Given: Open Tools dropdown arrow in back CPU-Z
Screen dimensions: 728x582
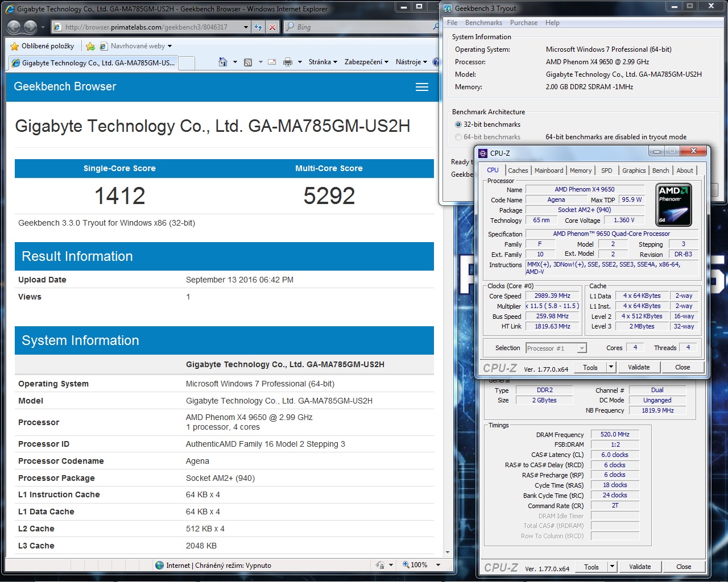Looking at the screenshot, I should (x=613, y=567).
